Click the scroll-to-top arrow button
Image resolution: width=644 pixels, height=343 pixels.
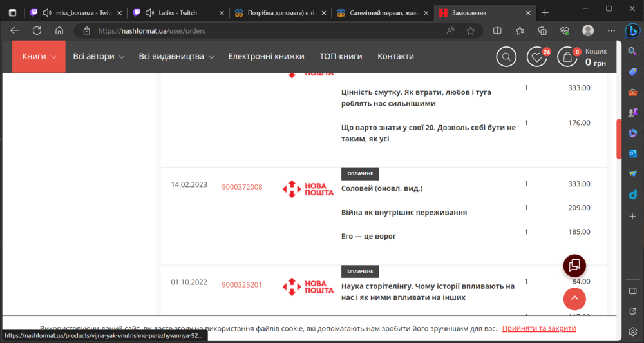[574, 299]
